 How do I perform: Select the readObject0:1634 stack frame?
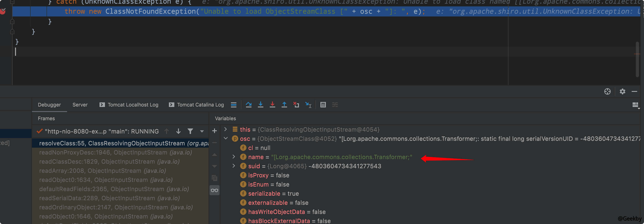pyautogui.click(x=106, y=180)
